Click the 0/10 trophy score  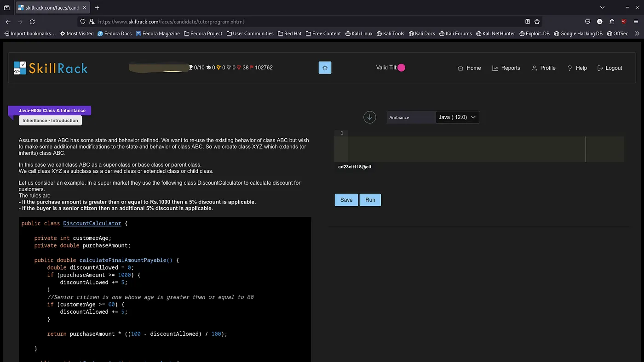pyautogui.click(x=196, y=68)
